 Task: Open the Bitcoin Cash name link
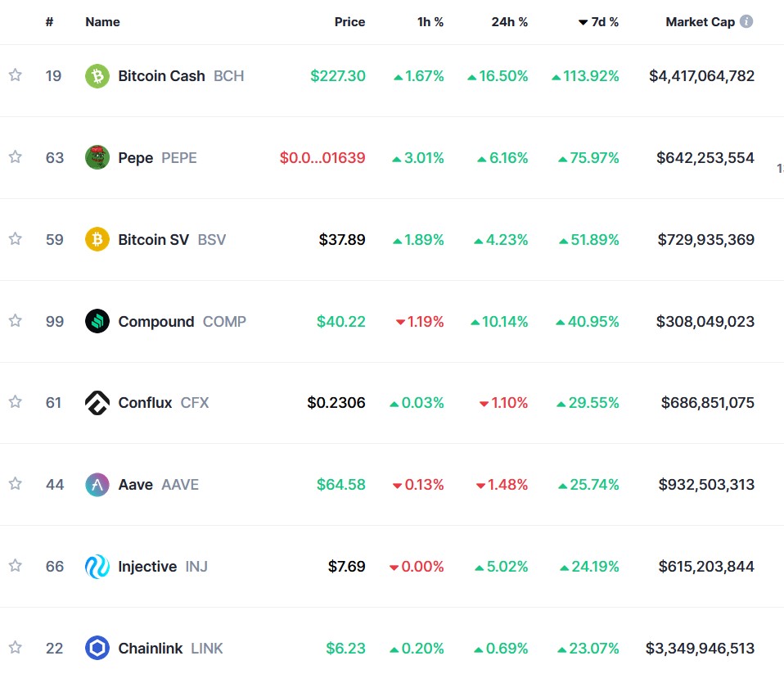click(161, 75)
